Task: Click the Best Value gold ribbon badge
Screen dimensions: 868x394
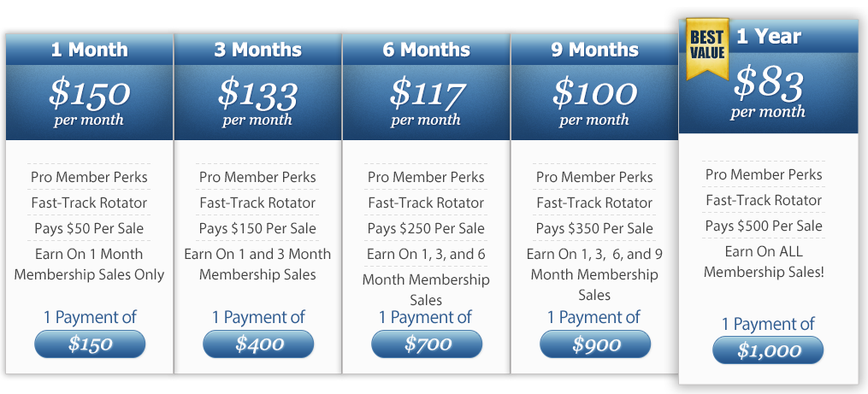Action: [x=707, y=49]
